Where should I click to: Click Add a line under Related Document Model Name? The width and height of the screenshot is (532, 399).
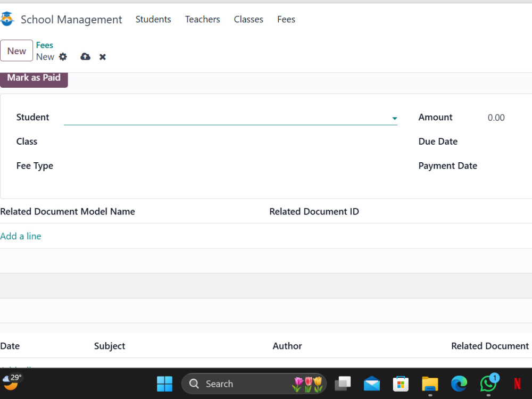pyautogui.click(x=21, y=236)
